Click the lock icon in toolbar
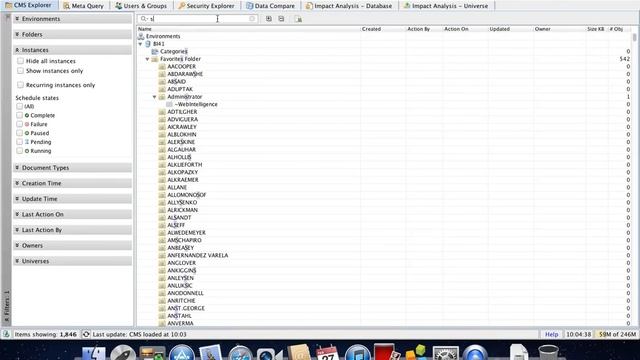Screen dimensions: 640x360 click(298, 19)
